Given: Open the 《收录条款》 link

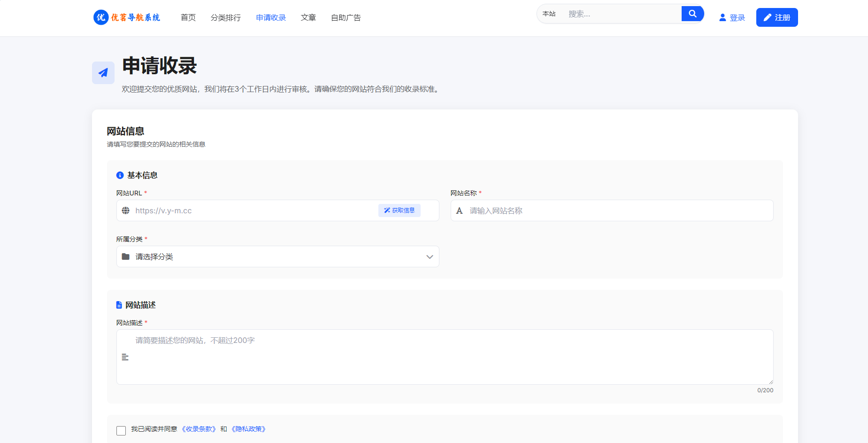Looking at the screenshot, I should click(199, 429).
